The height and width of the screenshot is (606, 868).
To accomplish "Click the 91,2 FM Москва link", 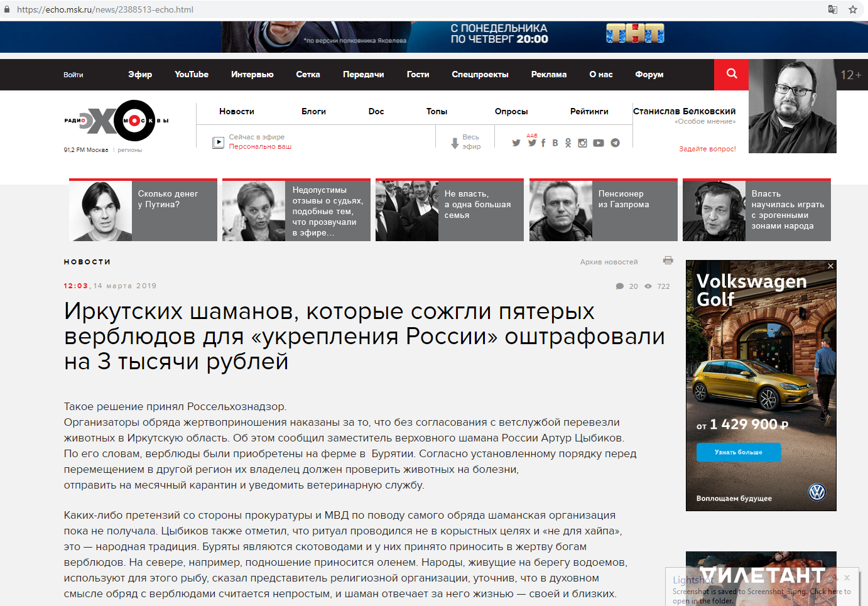I will [x=86, y=150].
